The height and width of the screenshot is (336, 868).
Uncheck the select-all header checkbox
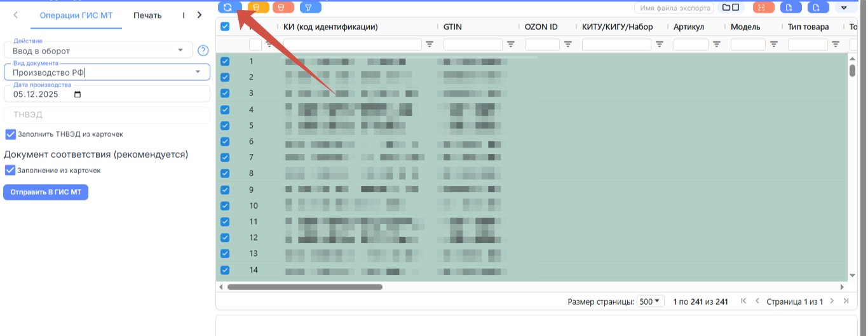(225, 27)
